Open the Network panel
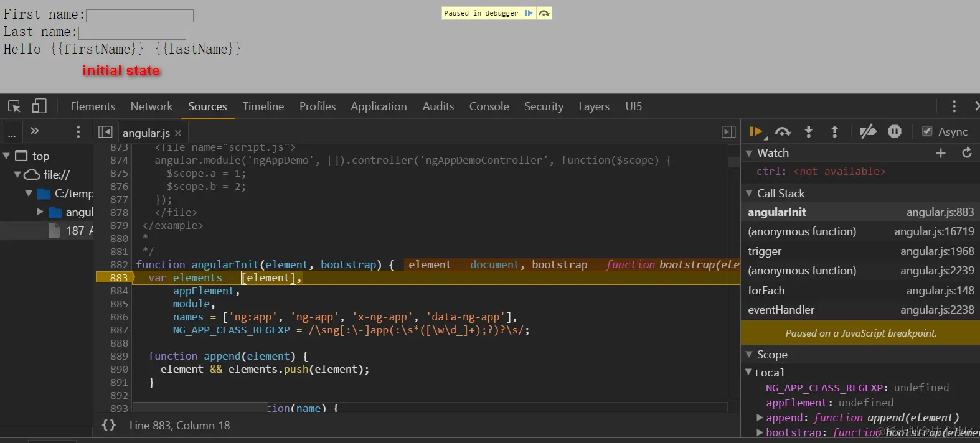This screenshot has height=443, width=980. coord(151,106)
